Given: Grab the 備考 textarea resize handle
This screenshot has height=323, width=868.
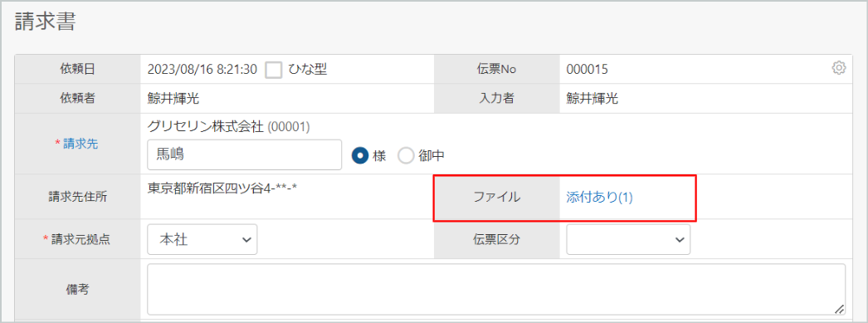Looking at the screenshot, I should (x=839, y=309).
